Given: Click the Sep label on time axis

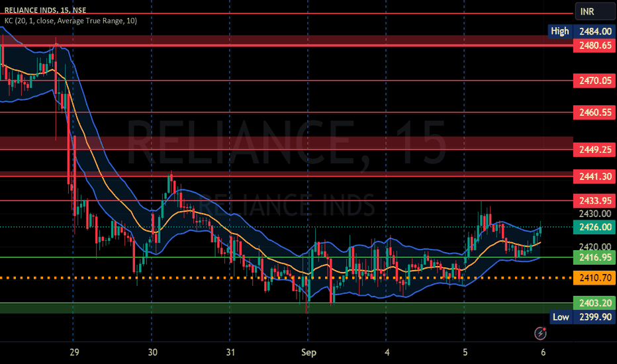Looking at the screenshot, I should pos(308,352).
